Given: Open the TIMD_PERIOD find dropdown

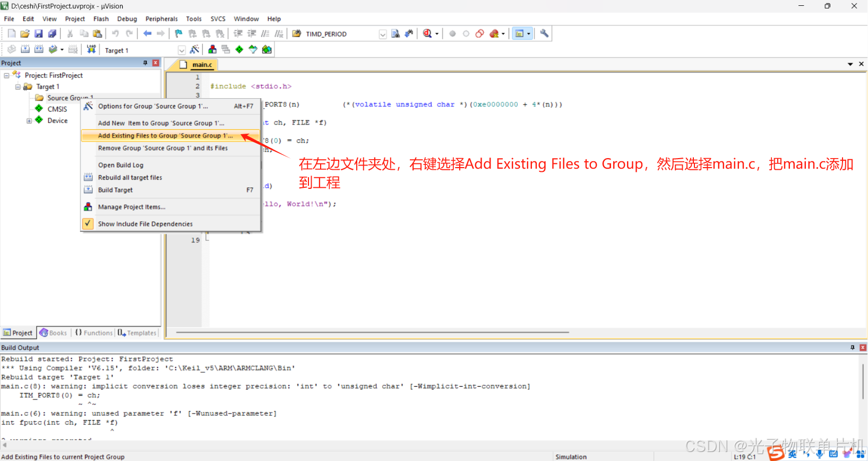Looking at the screenshot, I should click(383, 34).
